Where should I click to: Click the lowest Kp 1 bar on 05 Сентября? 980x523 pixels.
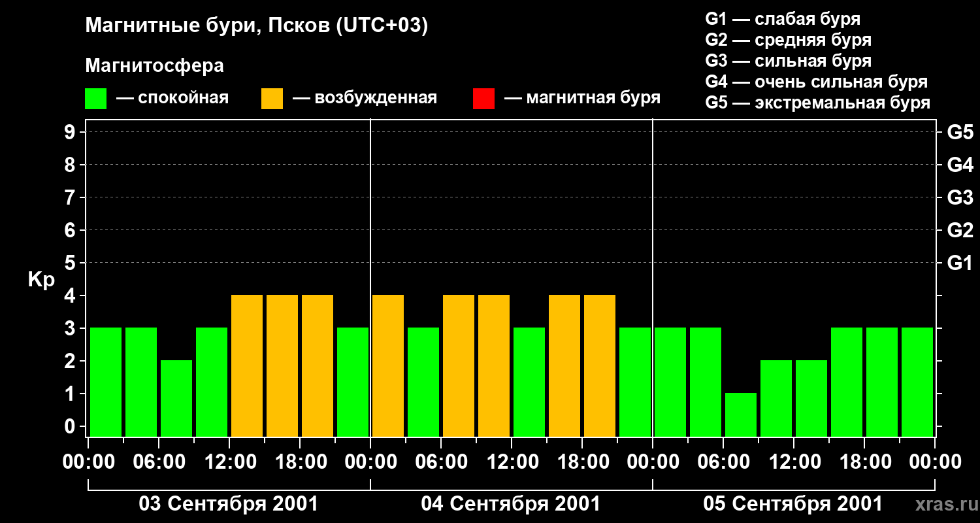click(741, 414)
